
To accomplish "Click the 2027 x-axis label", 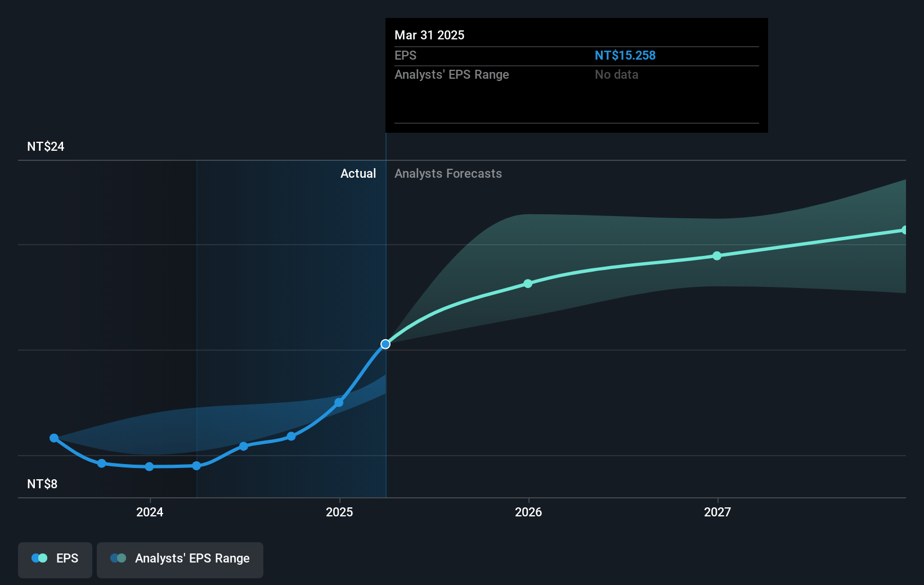I will 717,512.
